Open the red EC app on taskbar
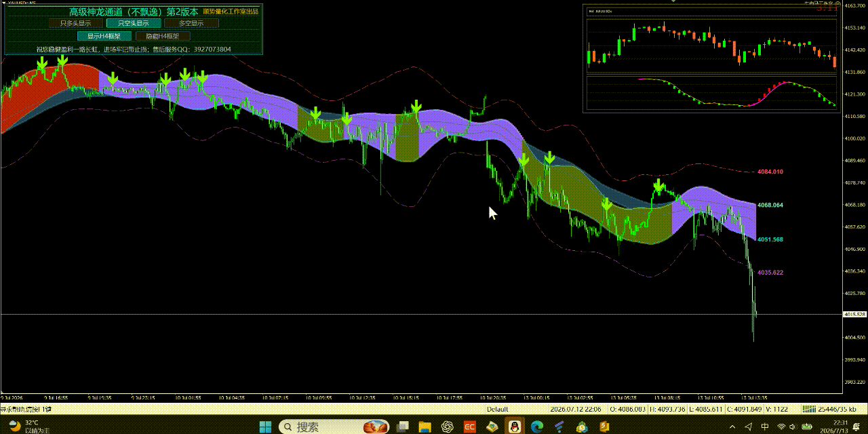This screenshot has width=868, height=434. (x=469, y=427)
